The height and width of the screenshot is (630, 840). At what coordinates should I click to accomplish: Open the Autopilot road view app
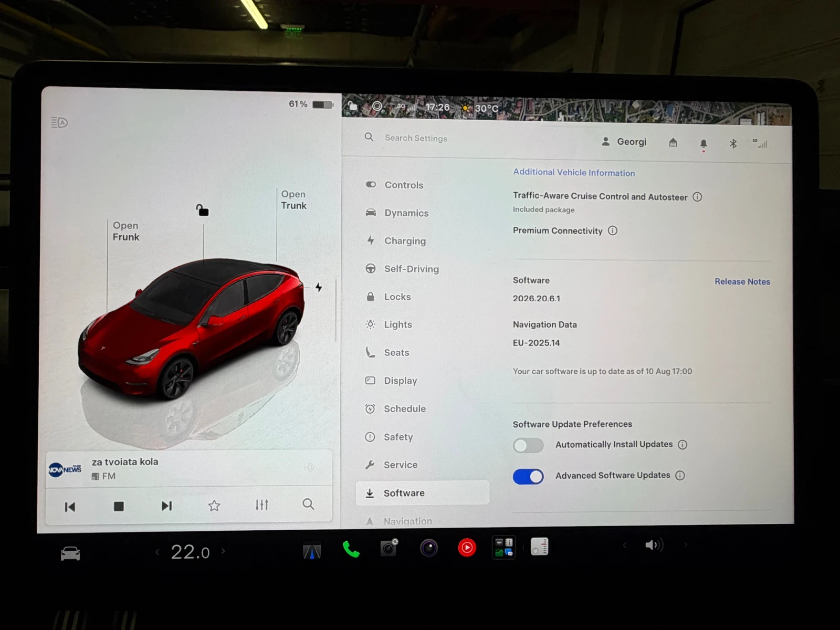click(x=312, y=551)
